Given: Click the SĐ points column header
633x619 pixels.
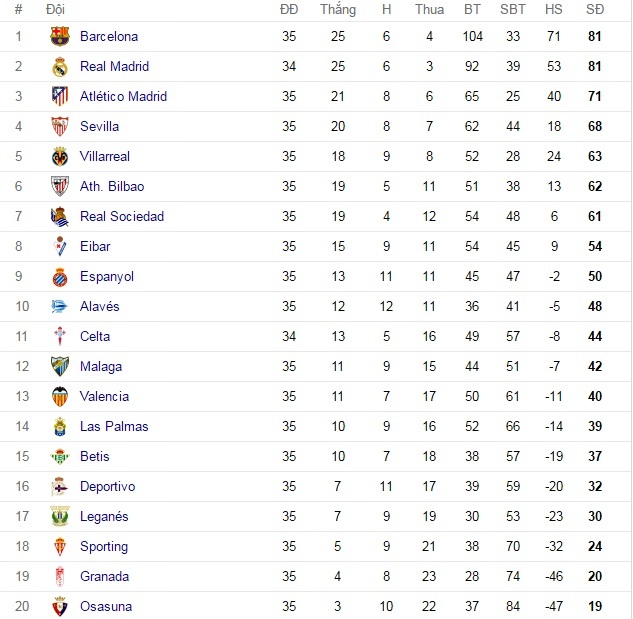Looking at the screenshot, I should [x=594, y=9].
